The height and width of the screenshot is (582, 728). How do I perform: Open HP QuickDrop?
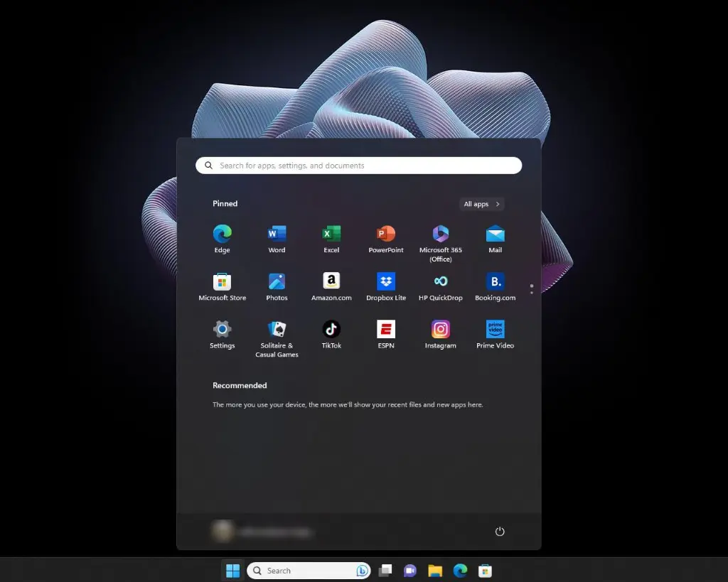click(440, 281)
